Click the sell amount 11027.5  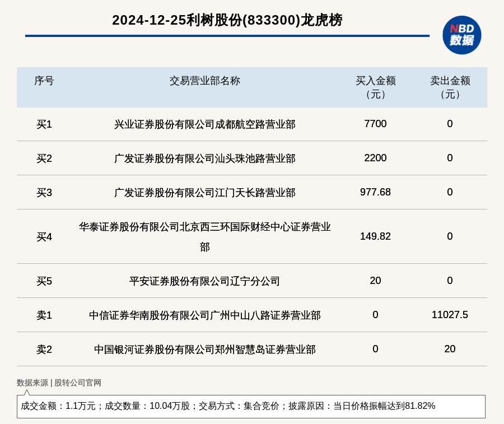[x=450, y=315]
